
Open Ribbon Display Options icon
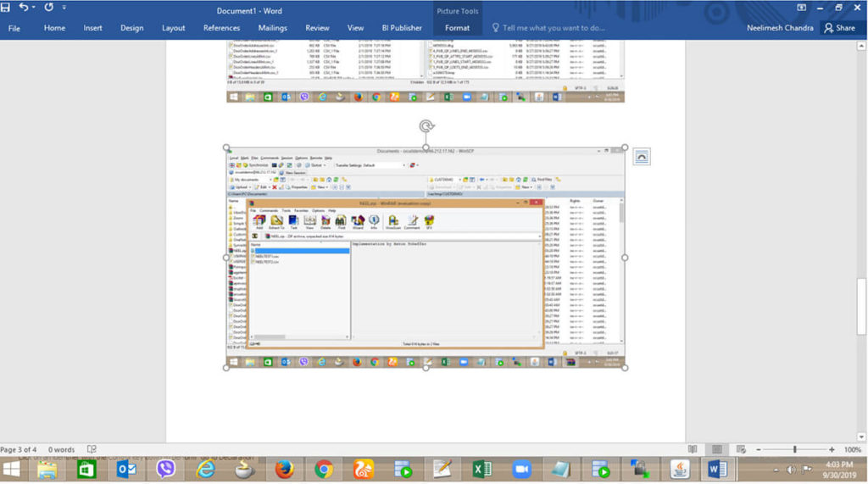point(801,8)
